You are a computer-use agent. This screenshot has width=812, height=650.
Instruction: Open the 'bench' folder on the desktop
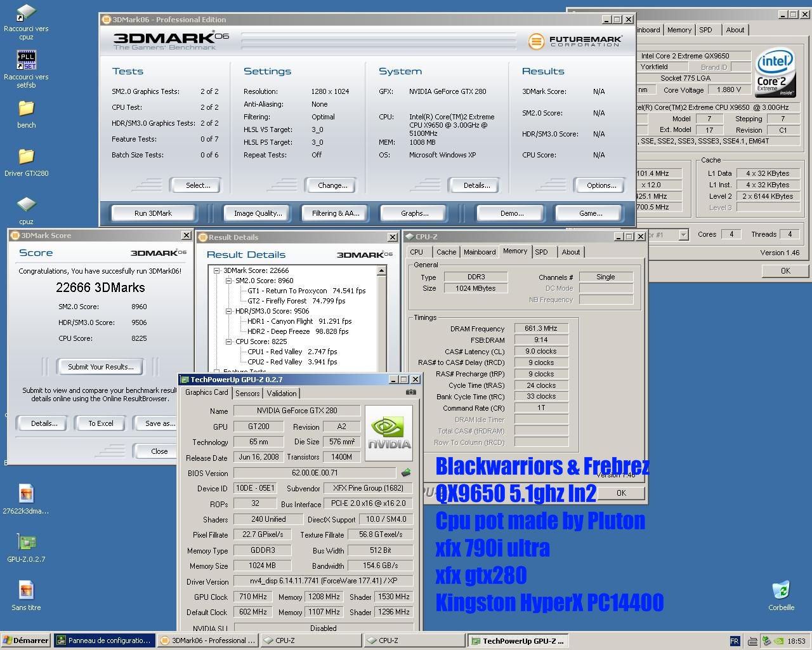click(x=26, y=114)
